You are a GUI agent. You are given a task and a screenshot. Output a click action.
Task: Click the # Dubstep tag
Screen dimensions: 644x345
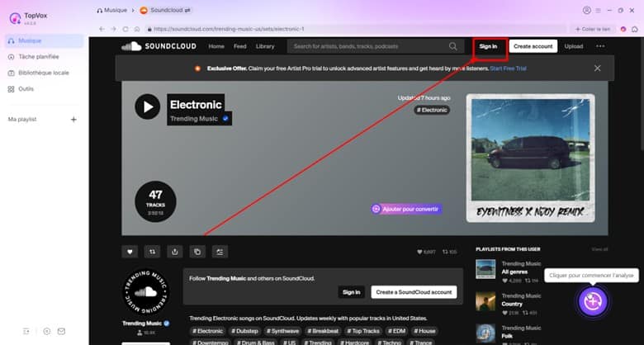(244, 331)
